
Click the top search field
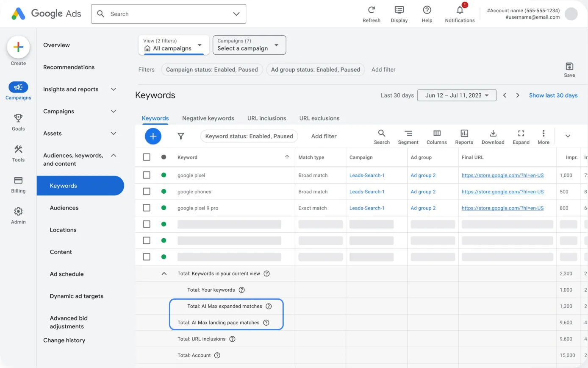coord(169,14)
